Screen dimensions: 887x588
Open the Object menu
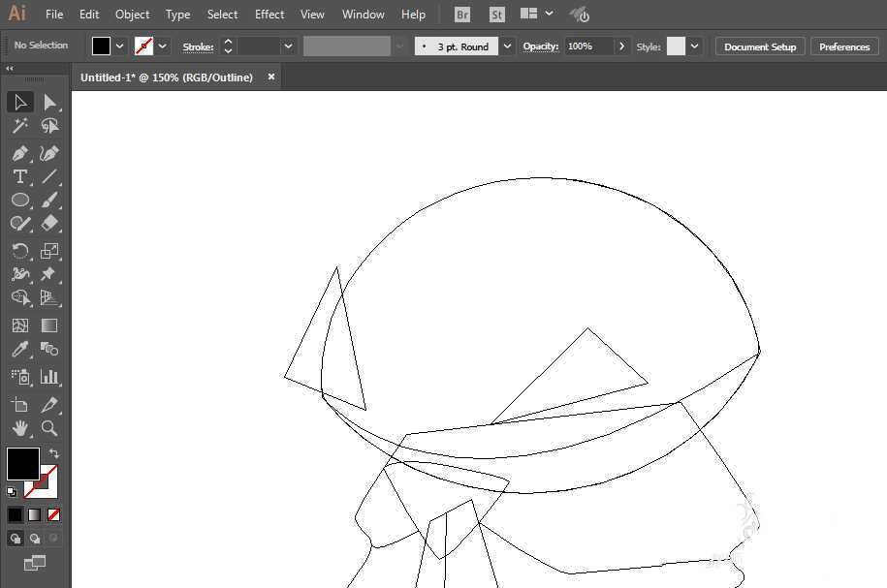click(x=132, y=15)
